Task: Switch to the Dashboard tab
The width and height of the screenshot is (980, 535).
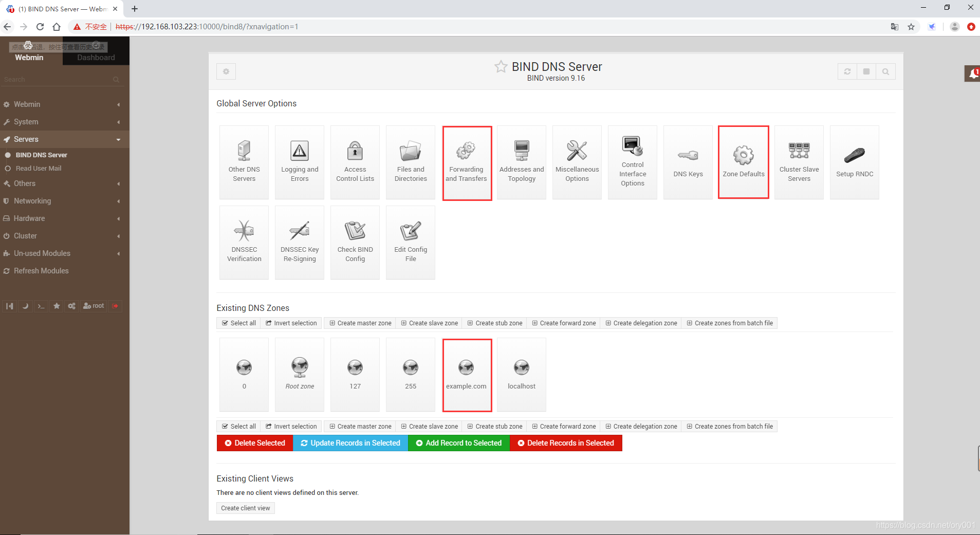Action: click(x=96, y=51)
